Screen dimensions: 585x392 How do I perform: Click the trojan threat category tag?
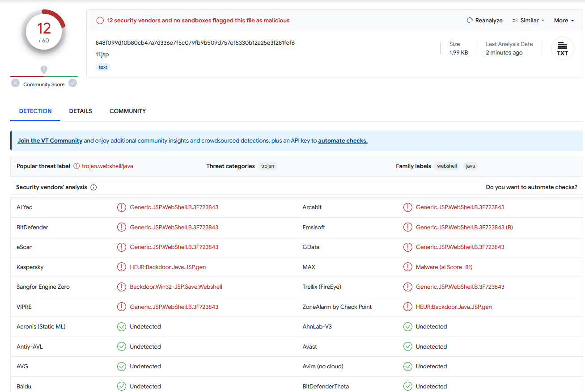[x=267, y=166]
